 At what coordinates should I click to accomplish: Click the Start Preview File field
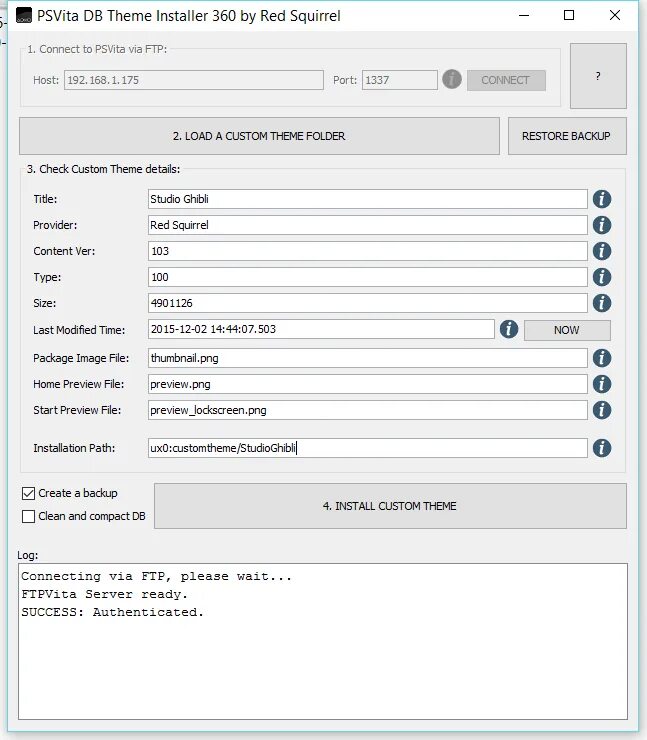[368, 410]
